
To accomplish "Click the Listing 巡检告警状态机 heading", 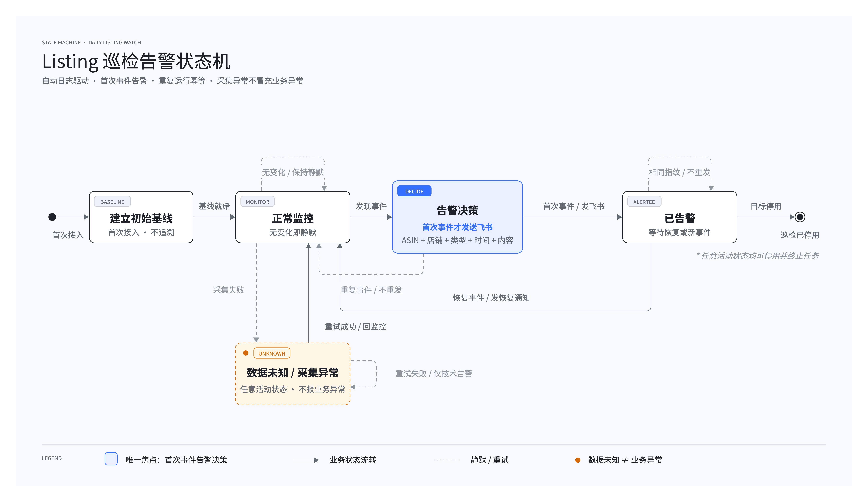I will coord(136,61).
